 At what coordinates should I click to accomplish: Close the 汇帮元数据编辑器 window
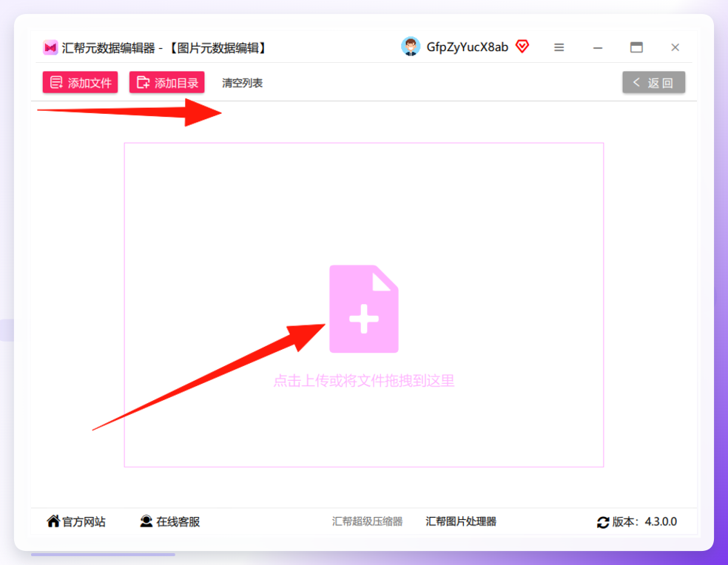[675, 47]
